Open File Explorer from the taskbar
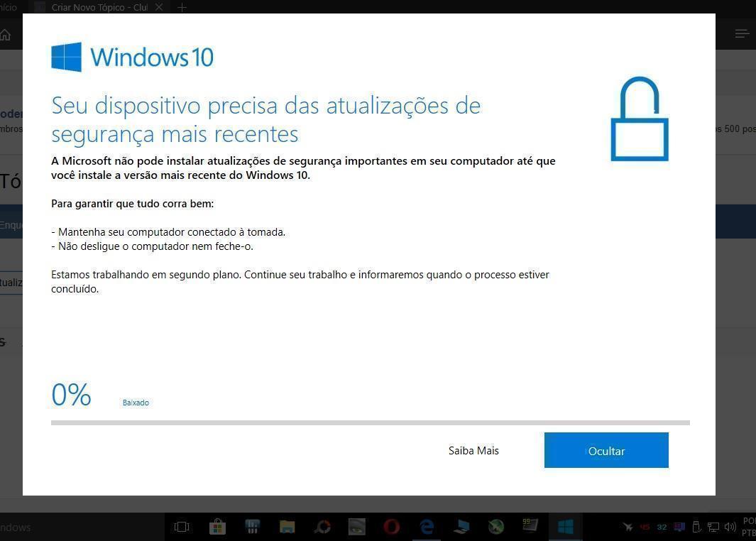756x541 pixels. pos(287,527)
